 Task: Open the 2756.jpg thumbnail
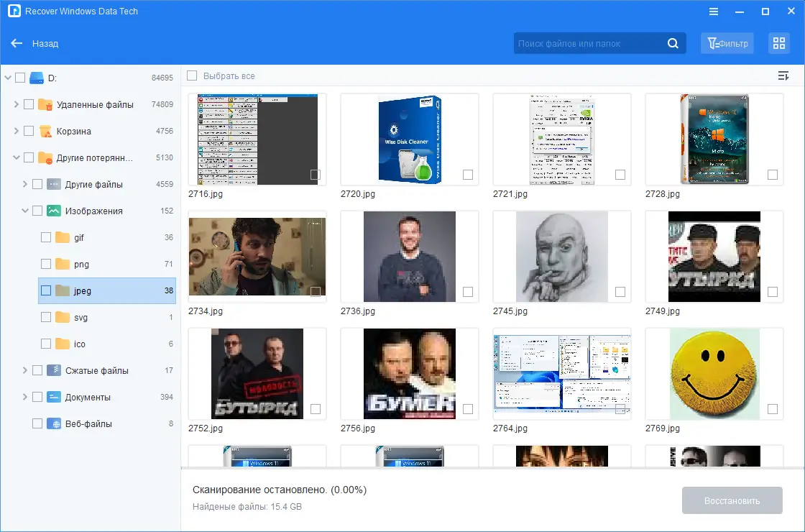(x=410, y=374)
